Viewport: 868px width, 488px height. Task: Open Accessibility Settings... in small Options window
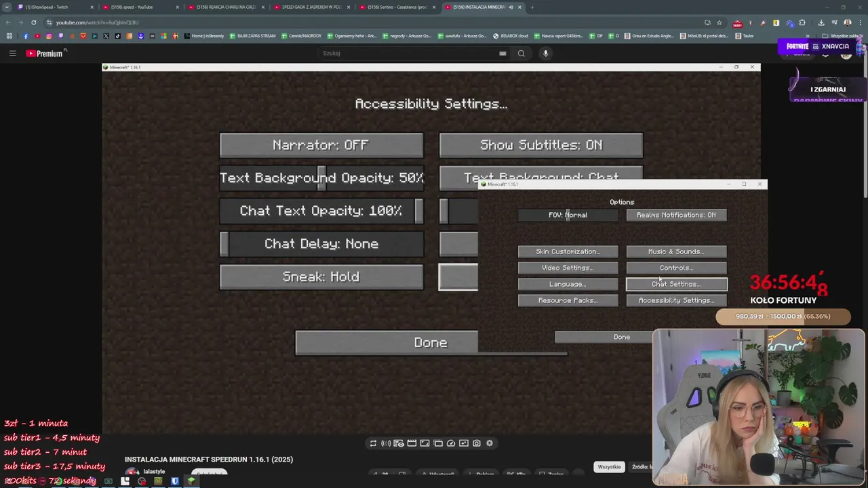click(676, 300)
